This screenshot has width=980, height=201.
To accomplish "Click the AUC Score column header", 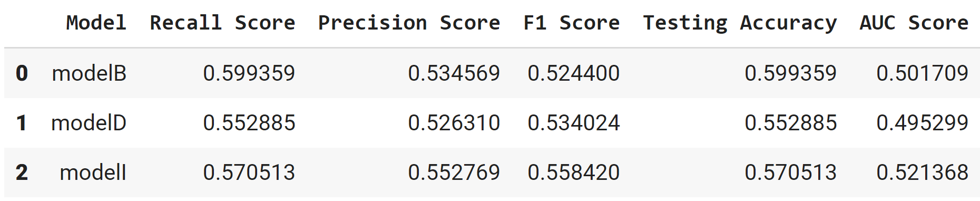I will tap(914, 23).
